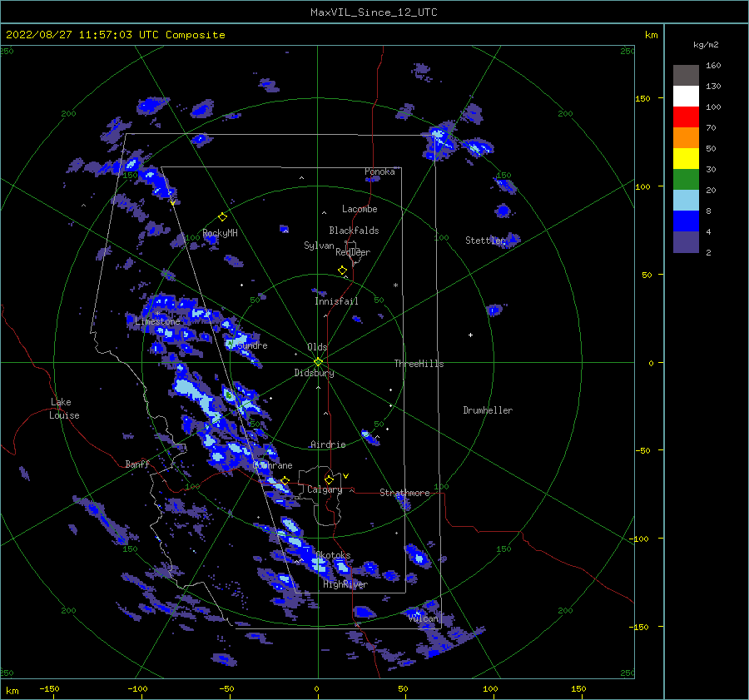Click the Stettler town label

pyautogui.click(x=485, y=241)
